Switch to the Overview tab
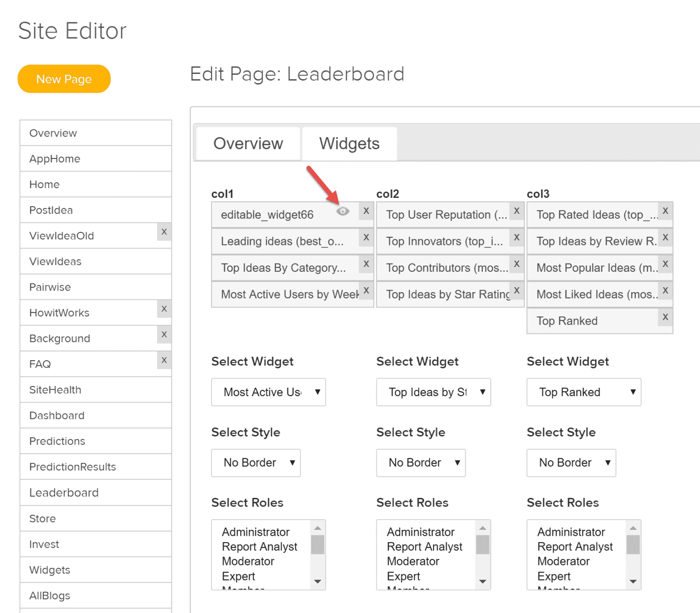The image size is (700, 613). (x=247, y=143)
